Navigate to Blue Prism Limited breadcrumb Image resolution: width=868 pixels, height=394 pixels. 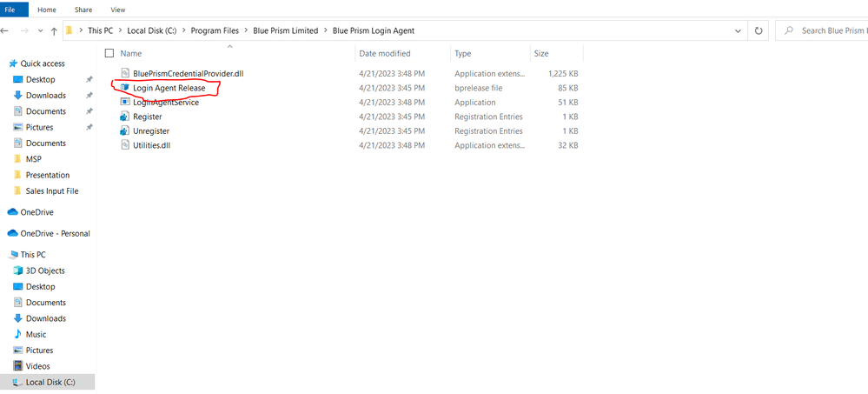pyautogui.click(x=286, y=31)
